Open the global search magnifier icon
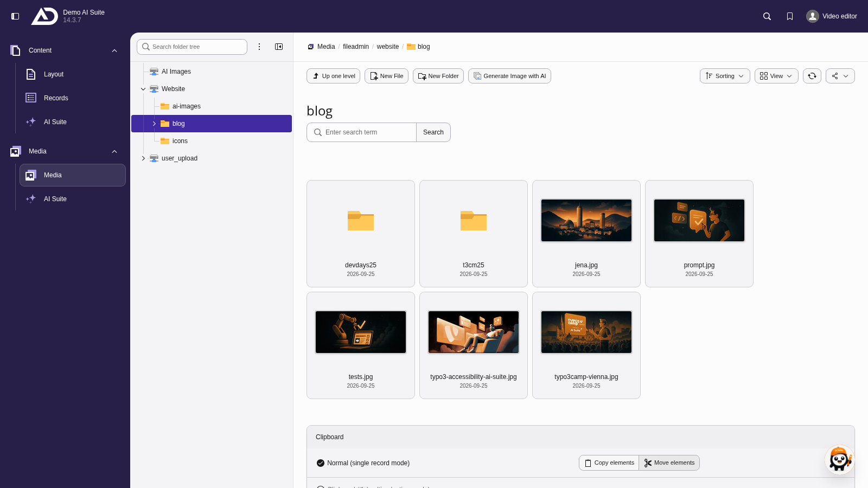This screenshot has width=868, height=488. (767, 16)
